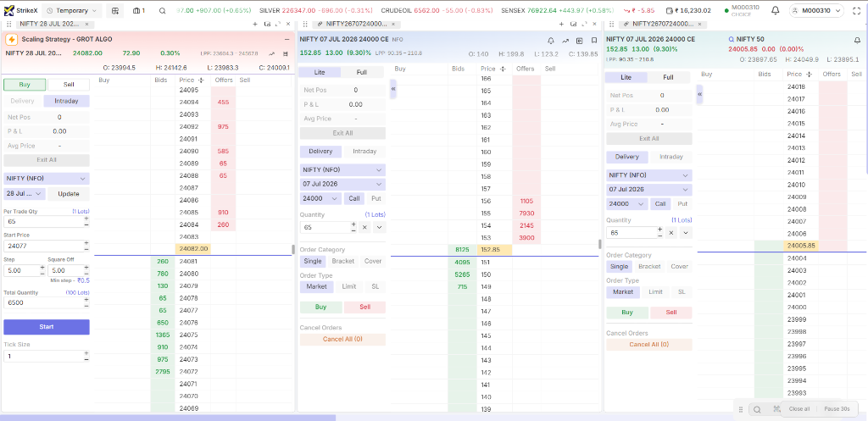Image resolution: width=868 pixels, height=421 pixels.
Task: Click Quantity input in third panel
Action: tap(632, 233)
